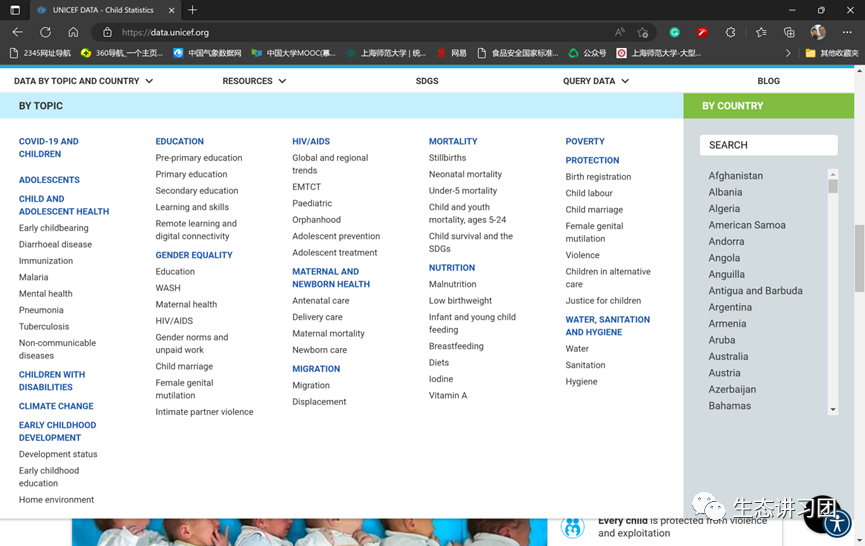The width and height of the screenshot is (865, 546).
Task: Open the user profile avatar
Action: click(818, 33)
